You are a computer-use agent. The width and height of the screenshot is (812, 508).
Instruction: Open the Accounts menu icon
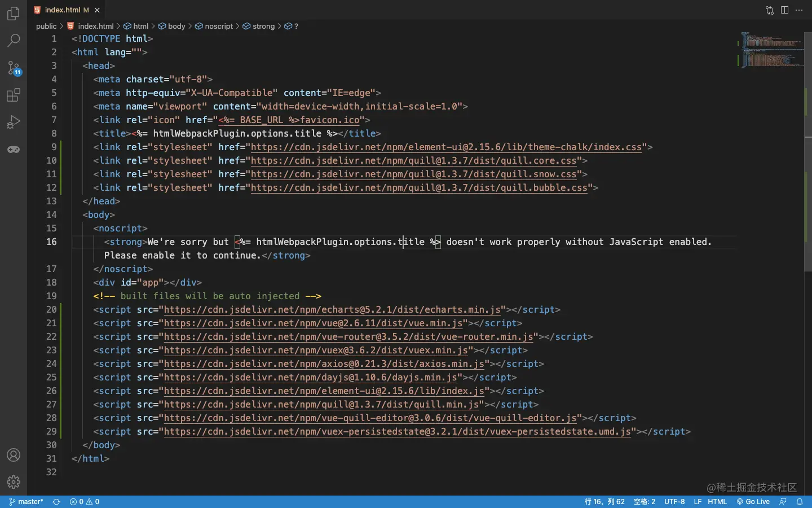click(14, 455)
